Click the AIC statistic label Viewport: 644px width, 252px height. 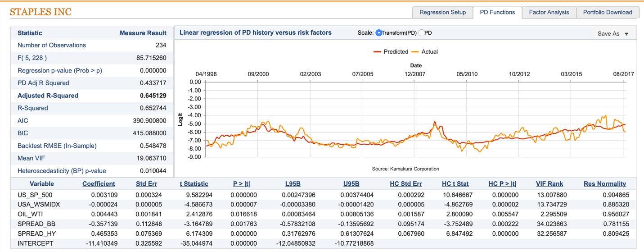23,121
